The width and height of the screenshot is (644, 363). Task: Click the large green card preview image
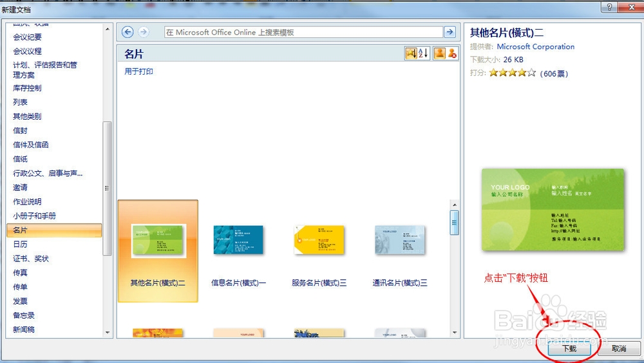[553, 209]
